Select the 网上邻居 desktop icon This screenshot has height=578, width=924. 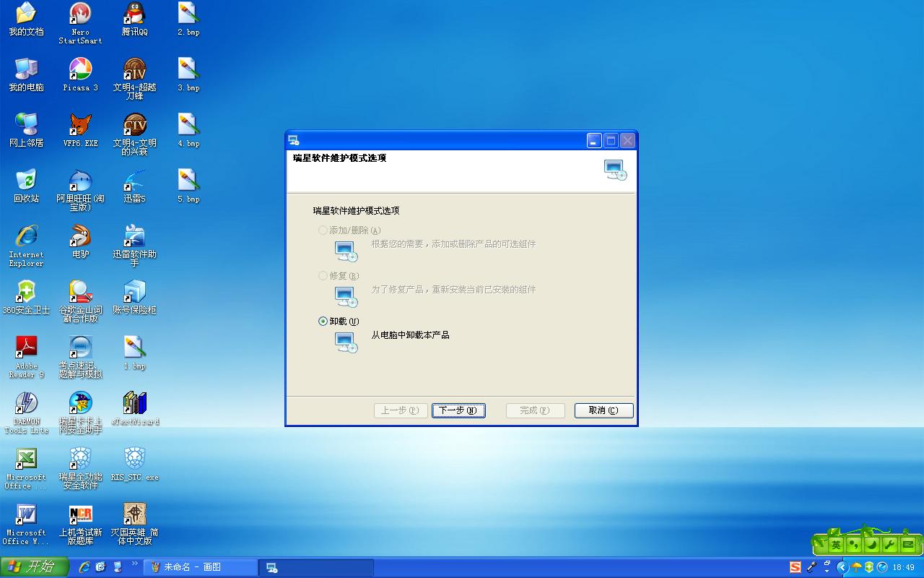[26, 131]
